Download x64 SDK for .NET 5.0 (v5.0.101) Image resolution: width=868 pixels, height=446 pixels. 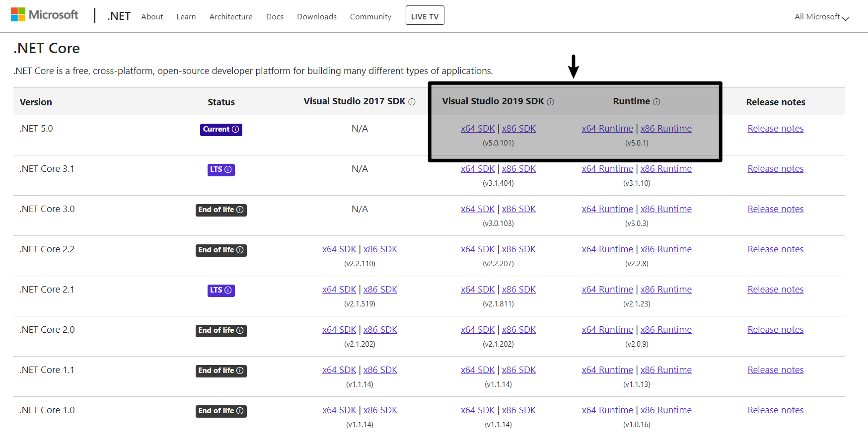[478, 129]
